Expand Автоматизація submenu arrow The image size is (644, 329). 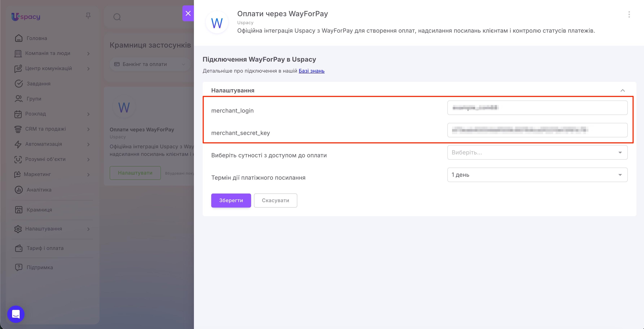point(88,144)
